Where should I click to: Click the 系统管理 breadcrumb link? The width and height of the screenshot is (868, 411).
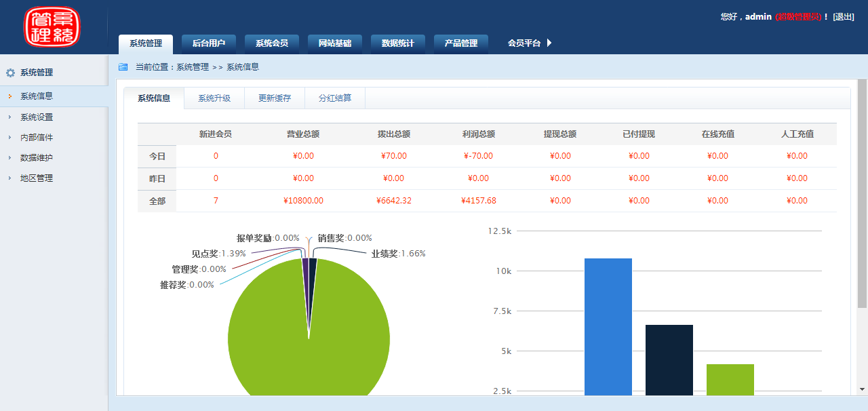tap(193, 67)
